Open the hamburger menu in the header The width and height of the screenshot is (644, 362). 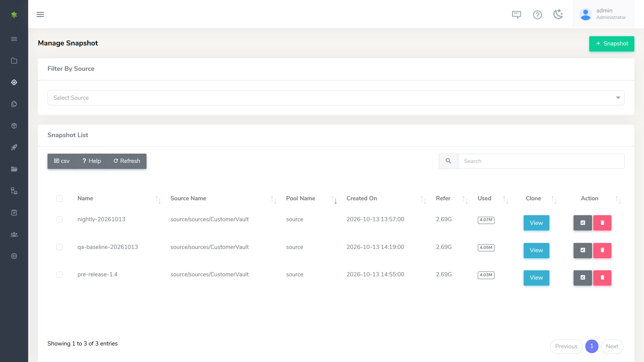pyautogui.click(x=40, y=14)
